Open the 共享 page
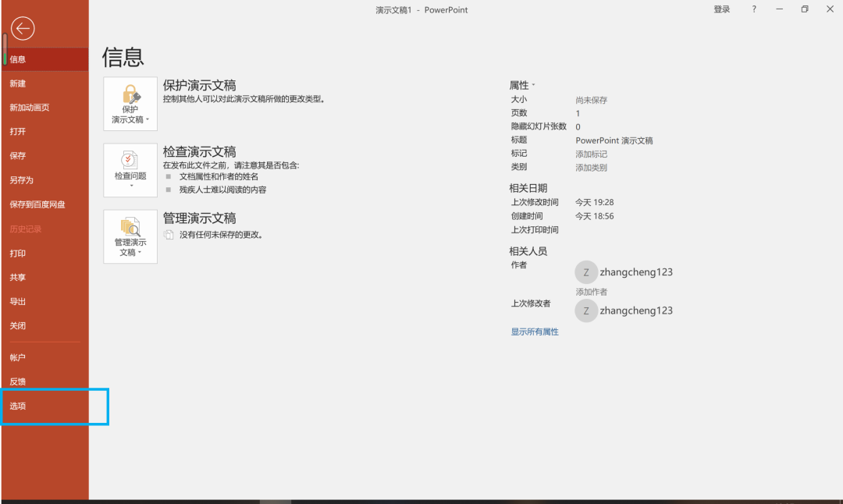 point(45,277)
